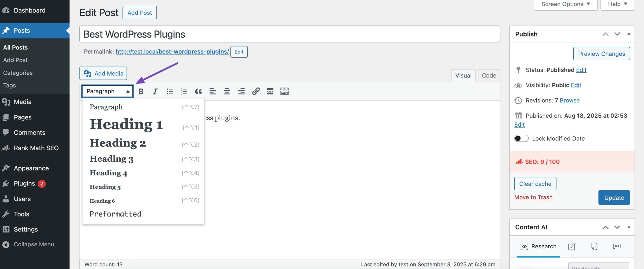This screenshot has height=269, width=644.
Task: Switch to the Visual editor tab
Action: tap(463, 76)
